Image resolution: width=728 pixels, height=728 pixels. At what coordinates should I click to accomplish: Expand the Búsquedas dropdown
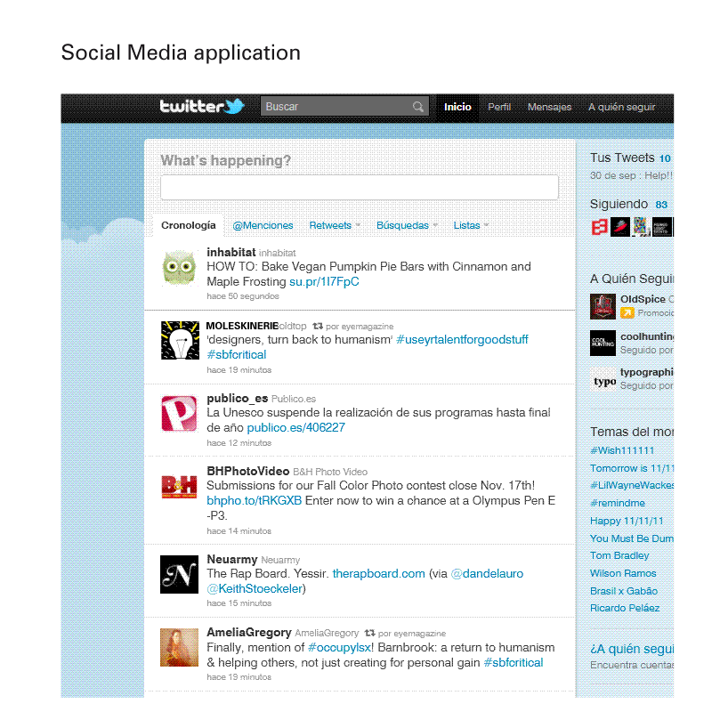tap(406, 226)
